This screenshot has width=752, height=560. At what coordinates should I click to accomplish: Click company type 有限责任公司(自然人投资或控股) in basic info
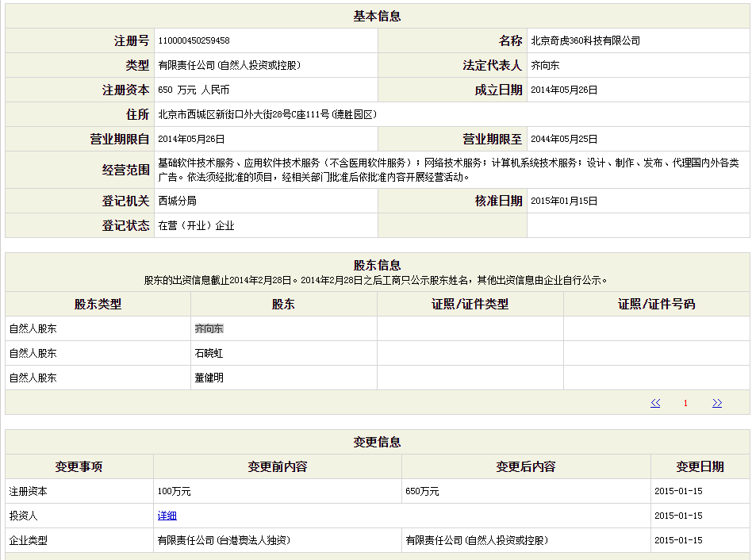(229, 65)
